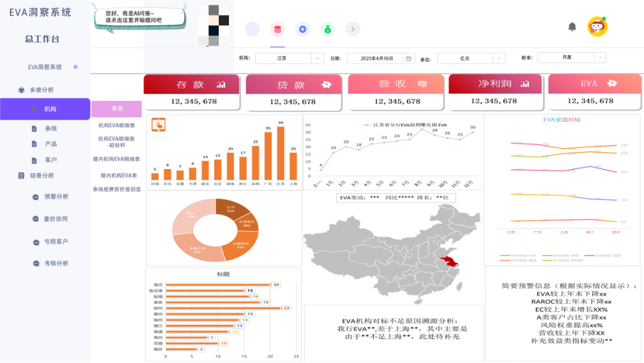Click the notification bell icon
644x363 pixels.
click(x=574, y=26)
